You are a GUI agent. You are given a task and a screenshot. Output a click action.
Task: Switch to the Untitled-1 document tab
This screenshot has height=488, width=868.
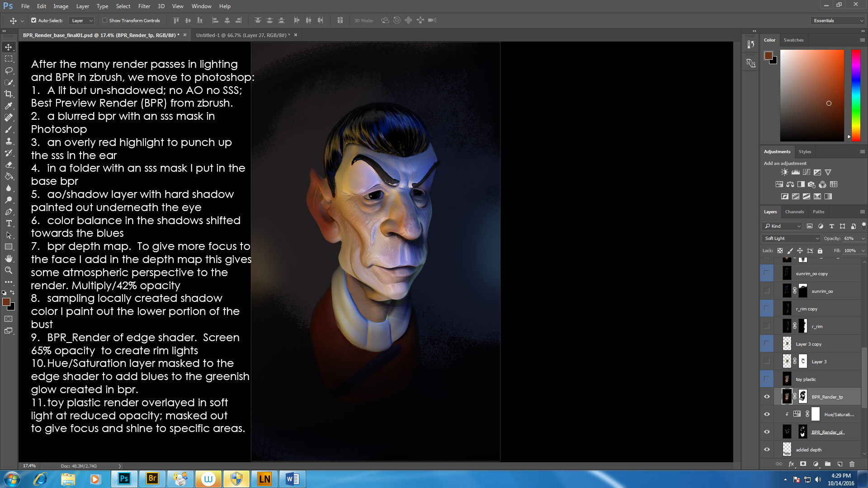tap(243, 35)
